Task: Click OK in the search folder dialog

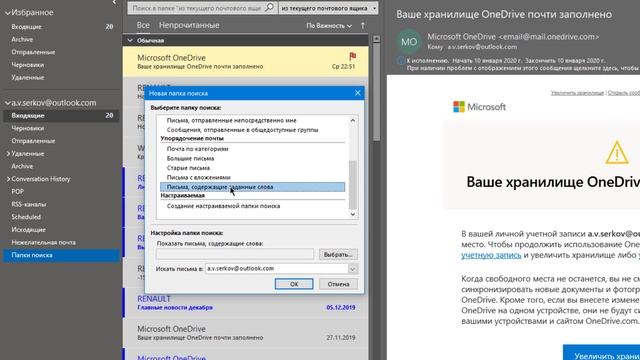Action: coord(294,284)
